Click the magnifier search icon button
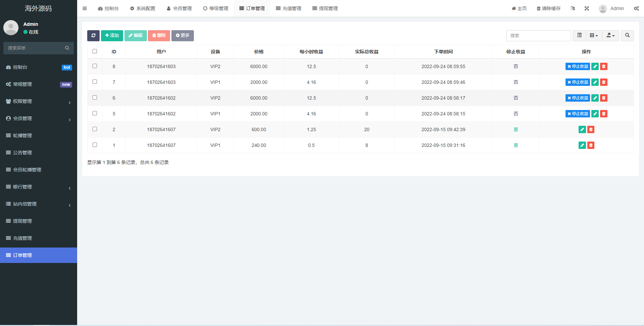 pos(627,36)
